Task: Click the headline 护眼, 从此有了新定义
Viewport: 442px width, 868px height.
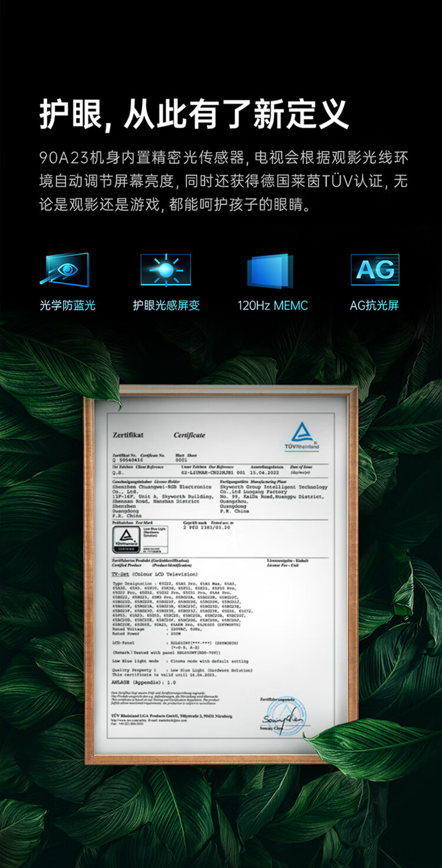Action: [x=194, y=114]
